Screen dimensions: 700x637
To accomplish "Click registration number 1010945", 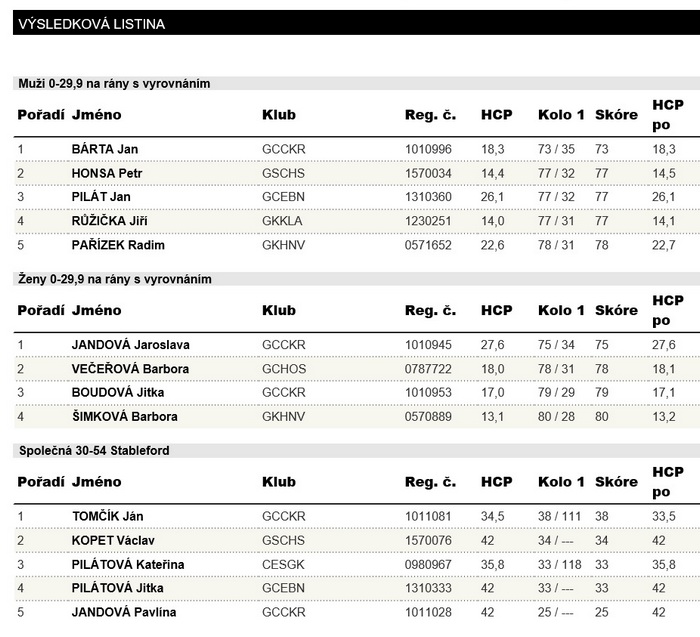I will point(428,345).
